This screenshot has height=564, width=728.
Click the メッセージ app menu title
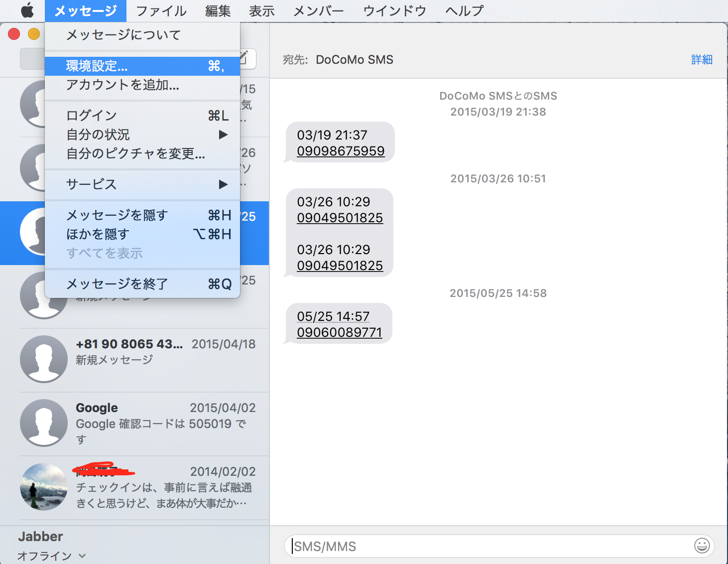click(86, 10)
